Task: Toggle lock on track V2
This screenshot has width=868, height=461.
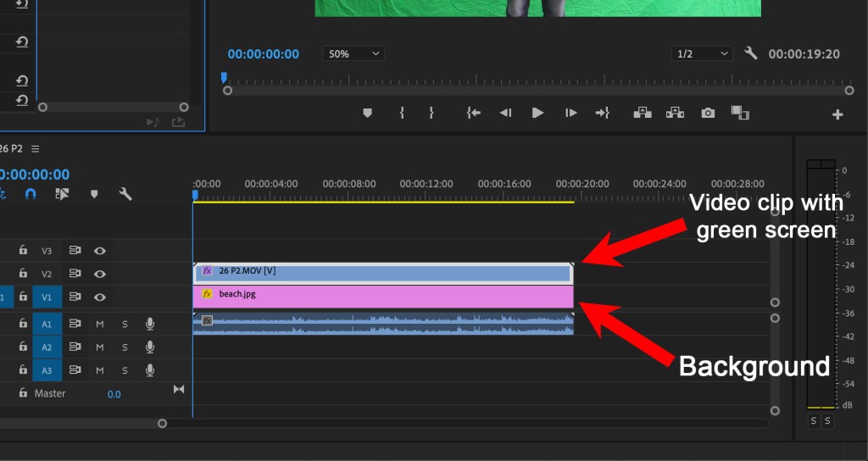Action: point(23,274)
